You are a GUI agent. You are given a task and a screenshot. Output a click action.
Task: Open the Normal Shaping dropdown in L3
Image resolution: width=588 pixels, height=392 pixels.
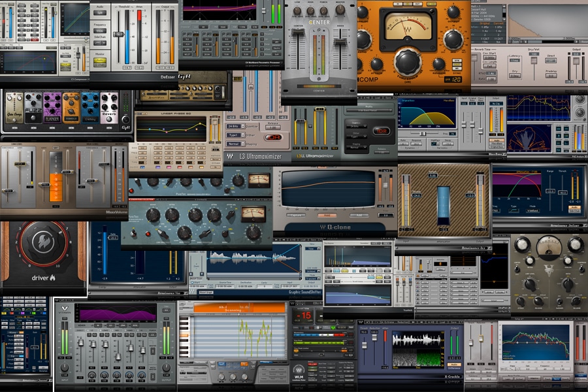tap(235, 144)
